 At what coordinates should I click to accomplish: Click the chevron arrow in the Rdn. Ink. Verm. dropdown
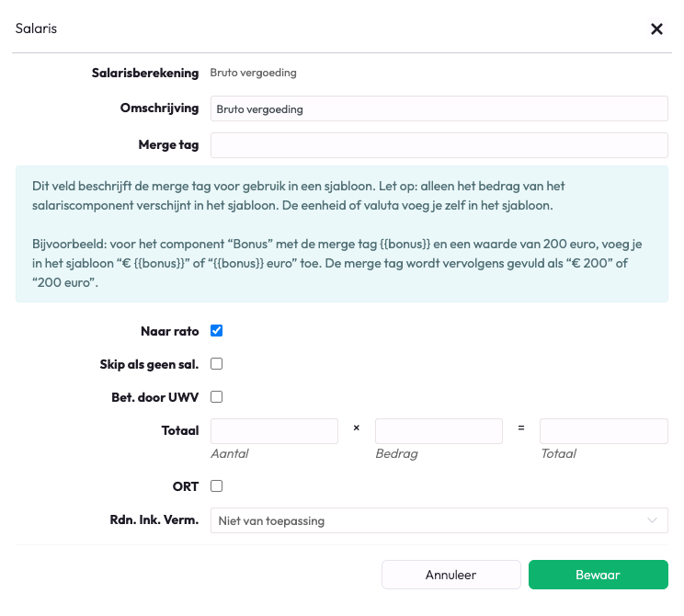pos(653,521)
